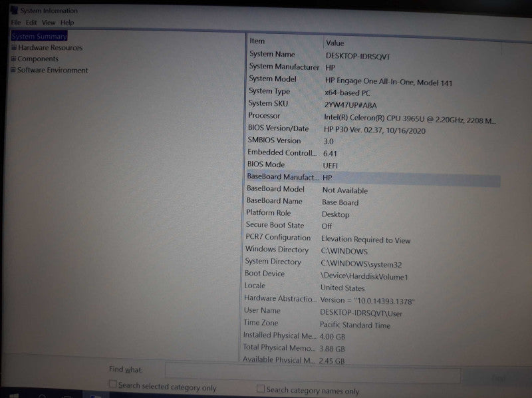Select the Locale row label

pyautogui.click(x=255, y=286)
